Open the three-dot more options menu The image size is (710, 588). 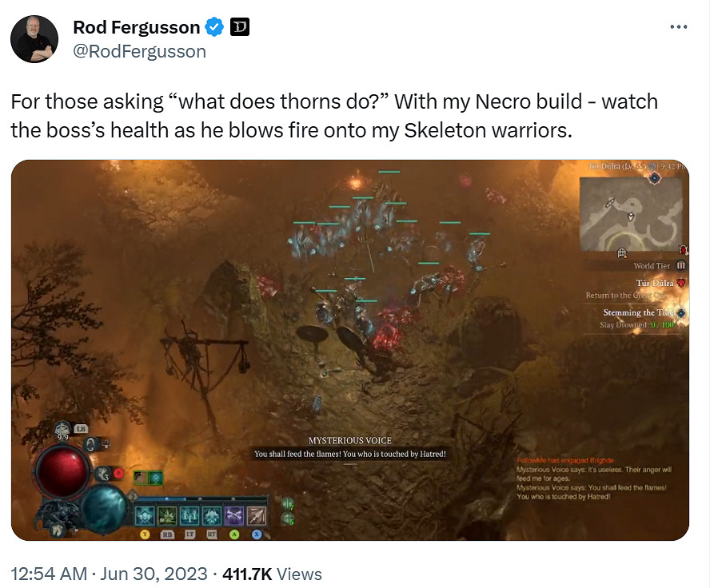pyautogui.click(x=679, y=27)
